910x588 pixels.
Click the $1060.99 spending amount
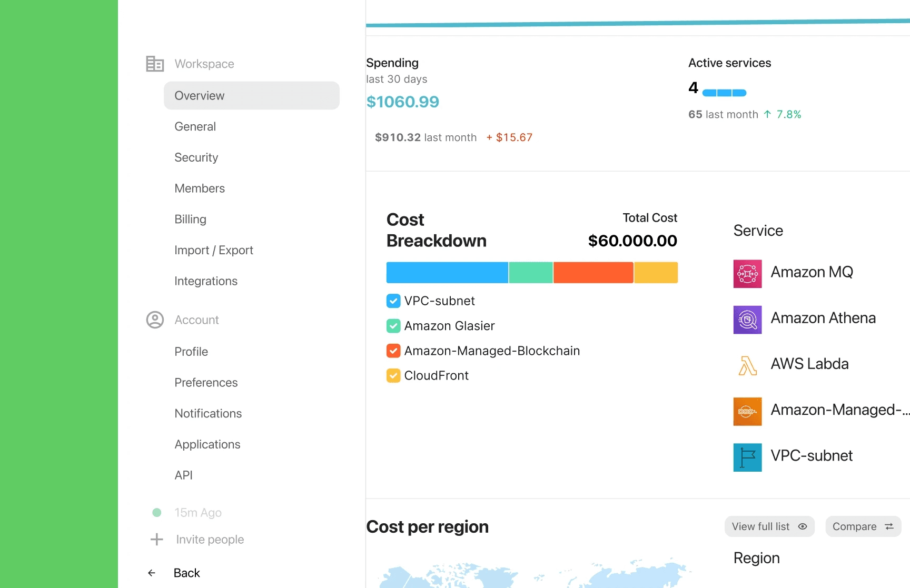(402, 102)
